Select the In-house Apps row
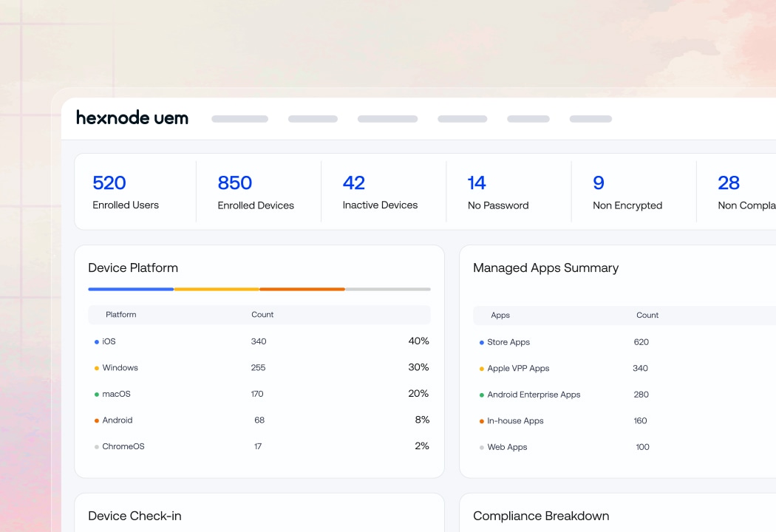Image resolution: width=776 pixels, height=532 pixels. pyautogui.click(x=624, y=420)
